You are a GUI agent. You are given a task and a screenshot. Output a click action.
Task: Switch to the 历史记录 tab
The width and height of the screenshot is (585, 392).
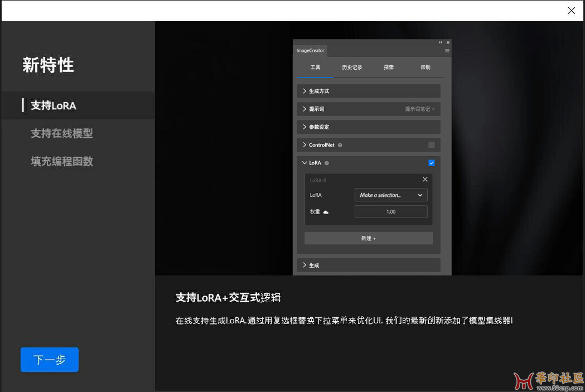[352, 67]
